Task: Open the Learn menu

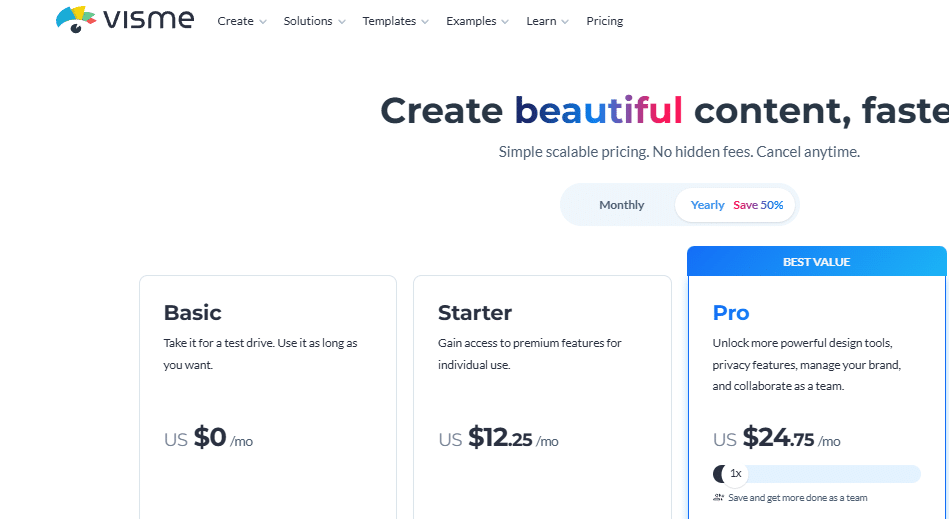Action: (x=548, y=21)
